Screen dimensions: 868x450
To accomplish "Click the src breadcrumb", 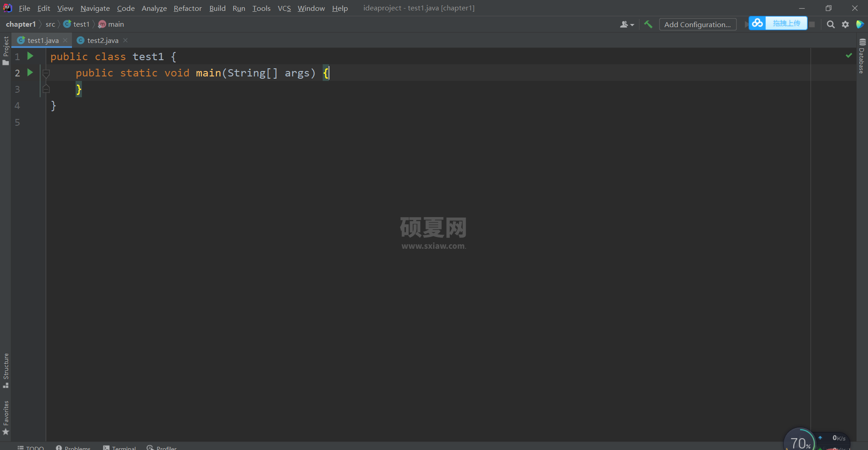I will click(x=50, y=24).
